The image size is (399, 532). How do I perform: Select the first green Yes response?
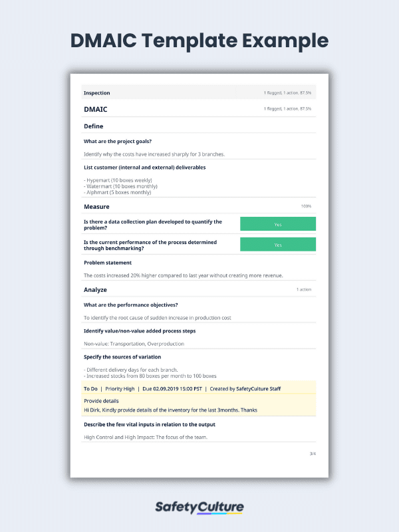point(278,224)
